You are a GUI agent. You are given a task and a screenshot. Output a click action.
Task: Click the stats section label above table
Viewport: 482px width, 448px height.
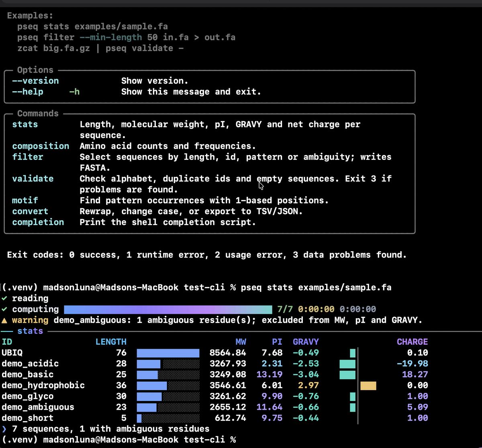[x=30, y=331]
